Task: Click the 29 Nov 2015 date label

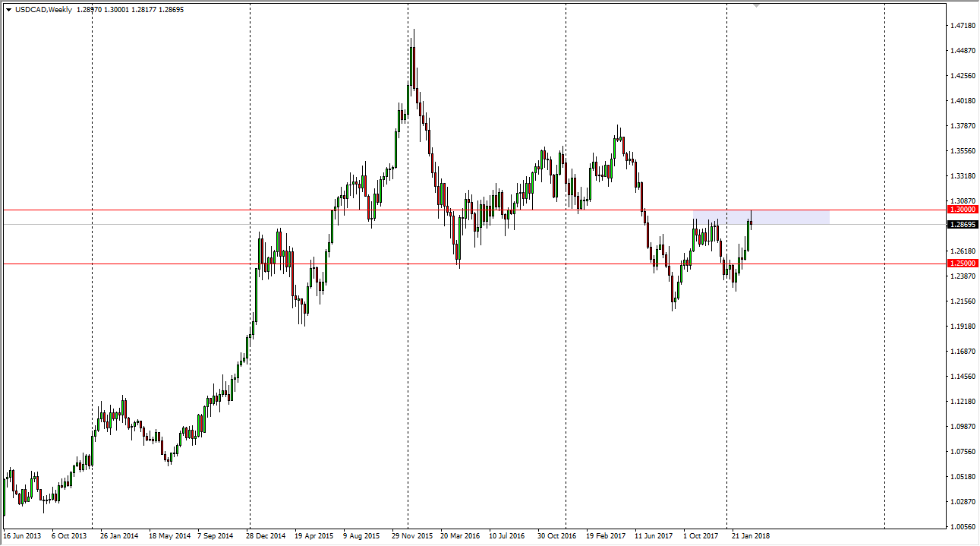Action: pyautogui.click(x=412, y=535)
